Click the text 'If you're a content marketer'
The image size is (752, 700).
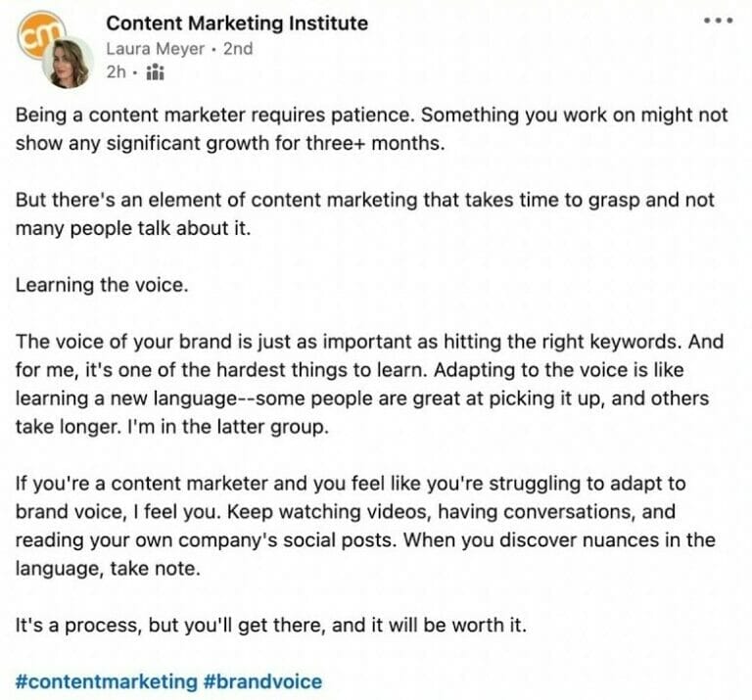click(141, 484)
